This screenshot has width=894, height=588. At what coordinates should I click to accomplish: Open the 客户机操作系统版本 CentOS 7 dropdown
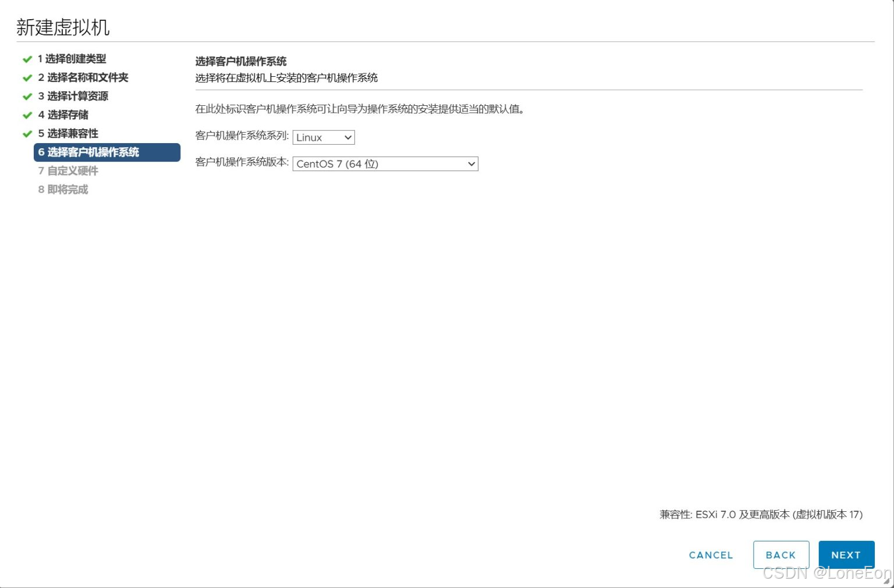[x=385, y=164]
